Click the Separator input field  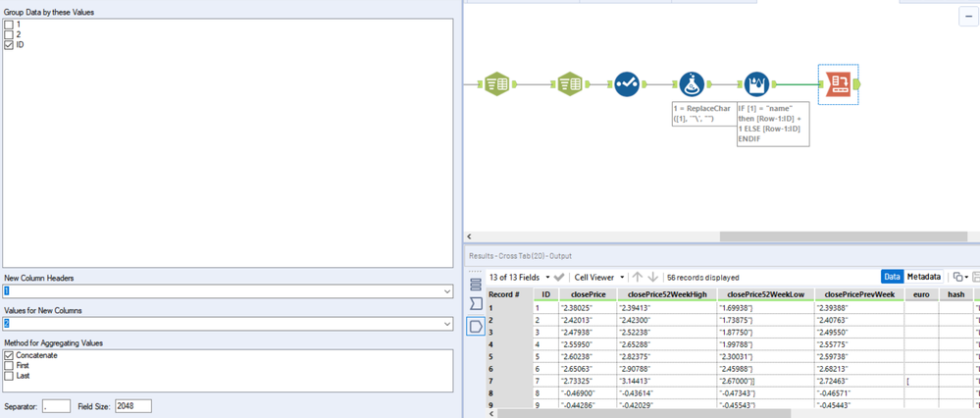pyautogui.click(x=56, y=406)
